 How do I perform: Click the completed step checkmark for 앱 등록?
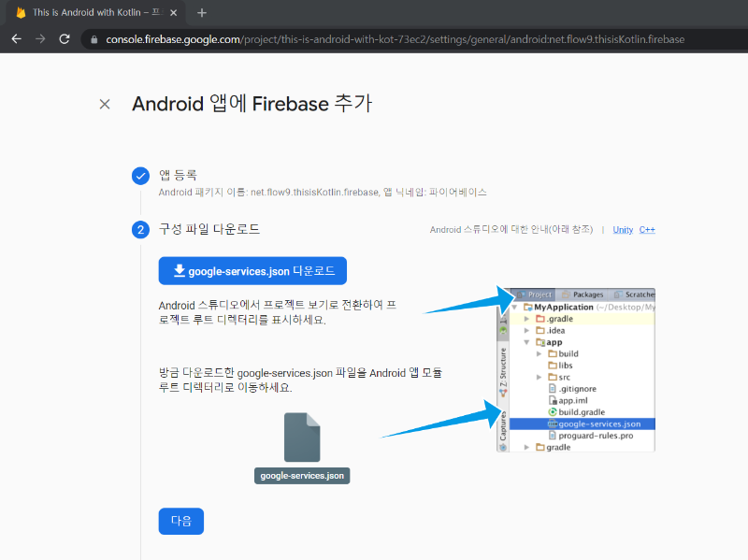(x=140, y=176)
